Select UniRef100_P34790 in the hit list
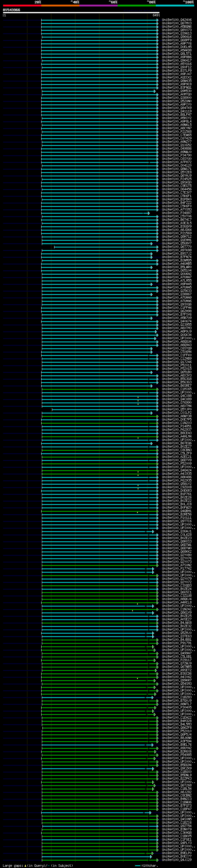197x868 pixels. pos(177,155)
